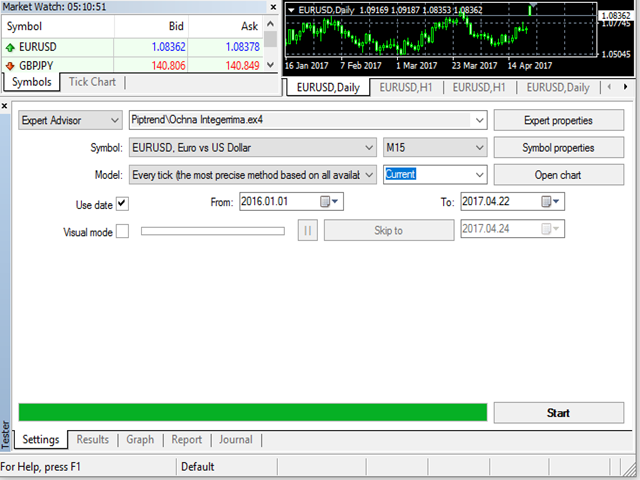
Task: Click the Start button
Action: tap(558, 412)
